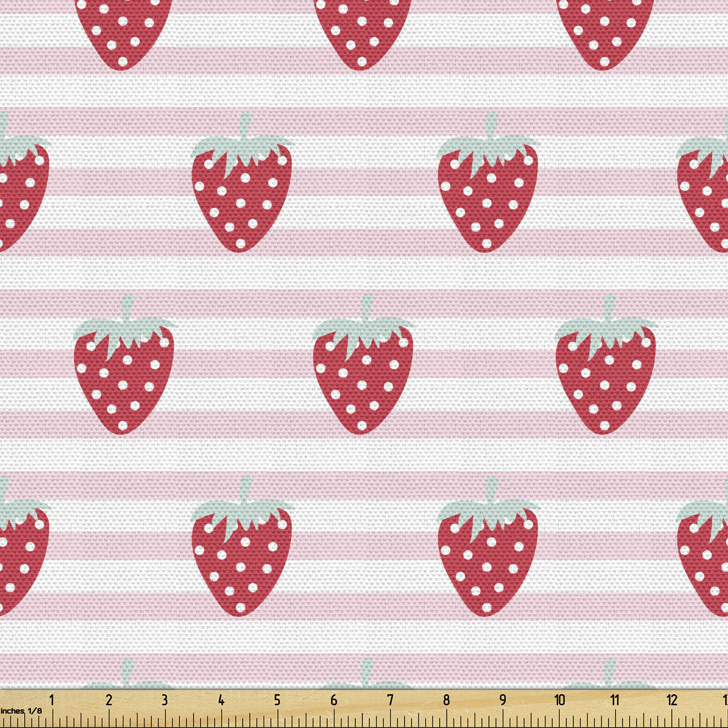The height and width of the screenshot is (728, 728).
Task: Click the ruler mark numbered 9
Action: click(x=503, y=700)
